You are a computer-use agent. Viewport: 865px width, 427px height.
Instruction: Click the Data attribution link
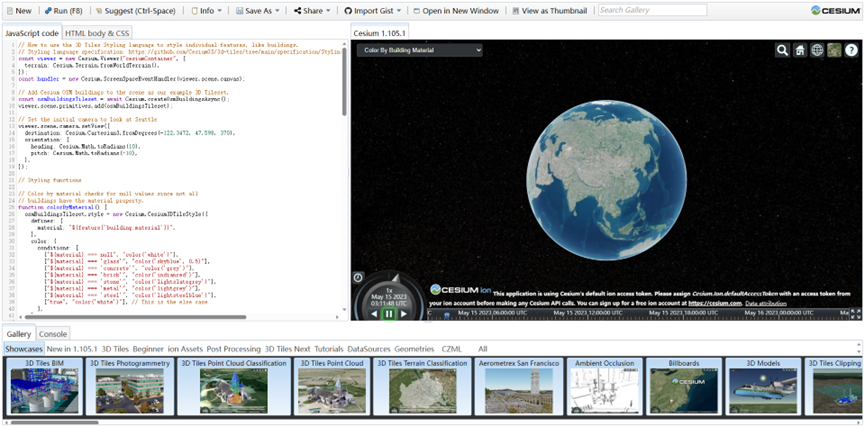coord(766,303)
